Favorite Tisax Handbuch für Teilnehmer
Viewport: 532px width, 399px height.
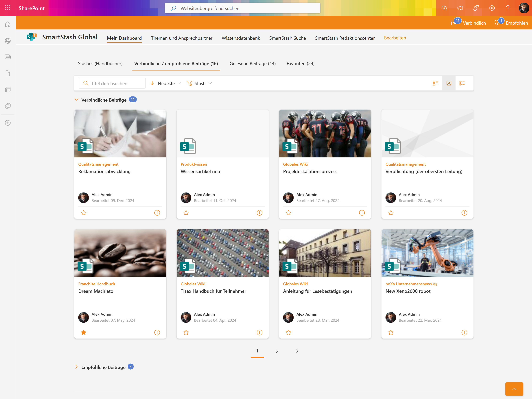click(x=186, y=332)
